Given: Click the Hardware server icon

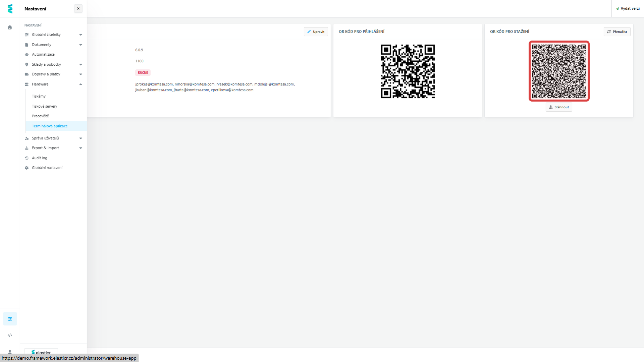Looking at the screenshot, I should tap(26, 84).
